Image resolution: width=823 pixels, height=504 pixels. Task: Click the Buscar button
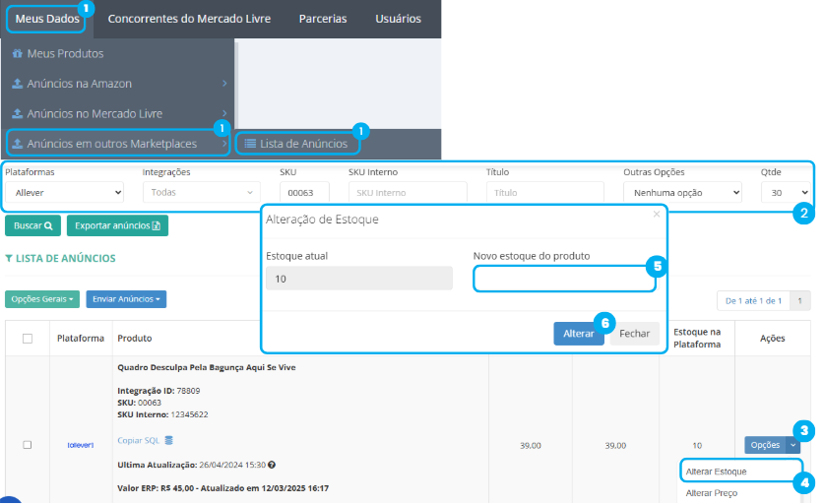(33, 225)
